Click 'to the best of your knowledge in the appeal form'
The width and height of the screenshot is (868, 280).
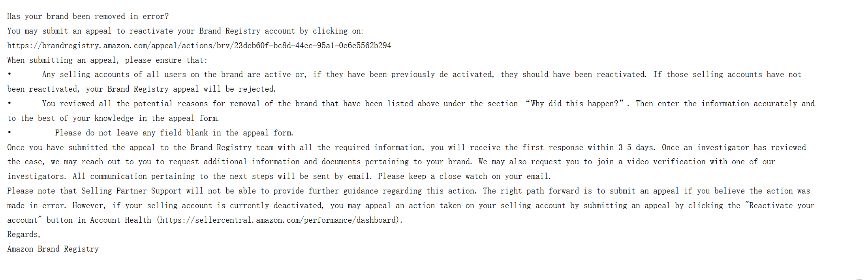(x=113, y=118)
